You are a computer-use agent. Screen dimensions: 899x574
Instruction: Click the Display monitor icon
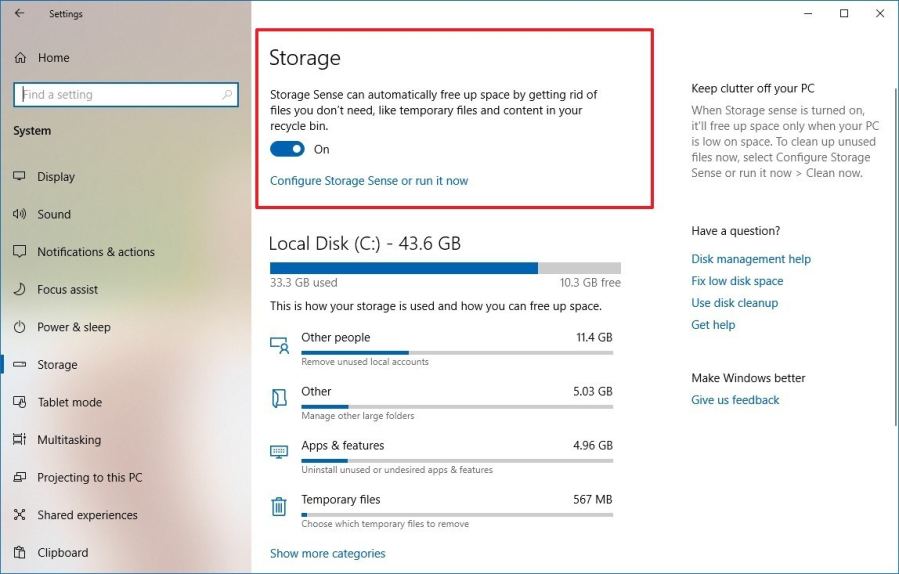pyautogui.click(x=19, y=177)
